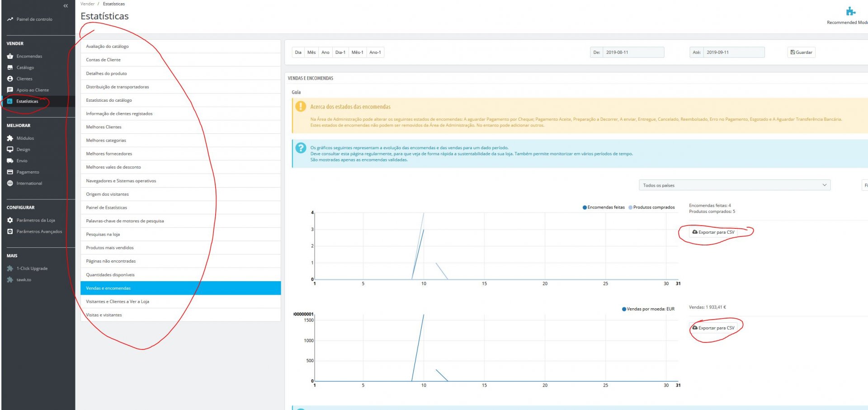Open Produtos mais vendidos statistics
The height and width of the screenshot is (410, 868).
(x=110, y=248)
